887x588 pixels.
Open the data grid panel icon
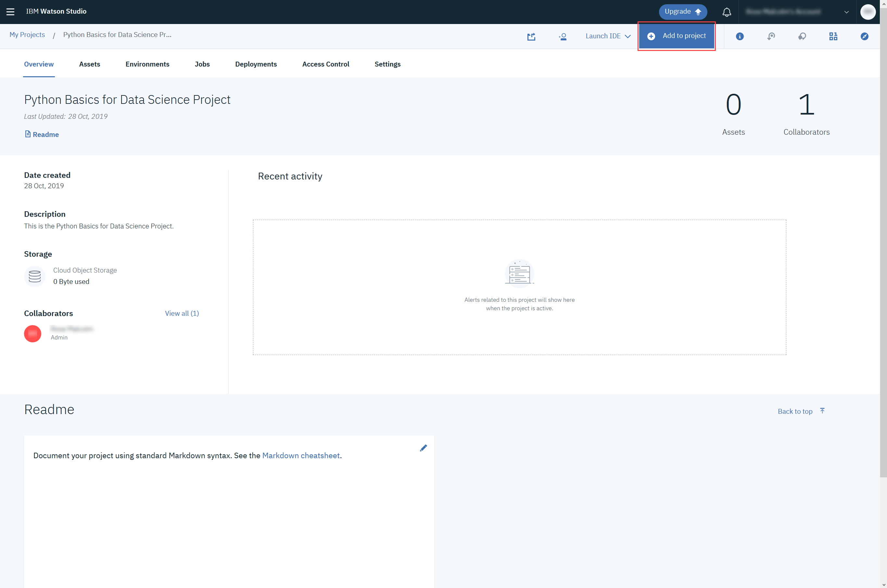pos(833,36)
